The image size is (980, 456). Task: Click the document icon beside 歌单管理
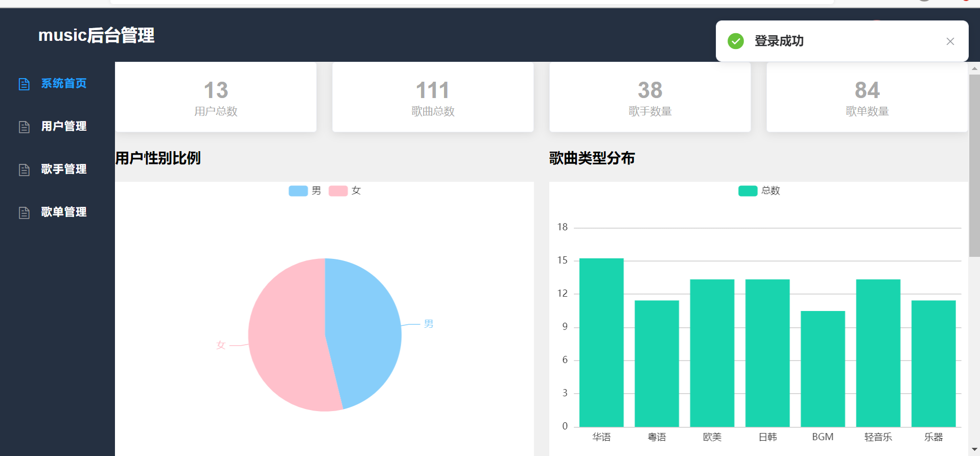click(24, 212)
